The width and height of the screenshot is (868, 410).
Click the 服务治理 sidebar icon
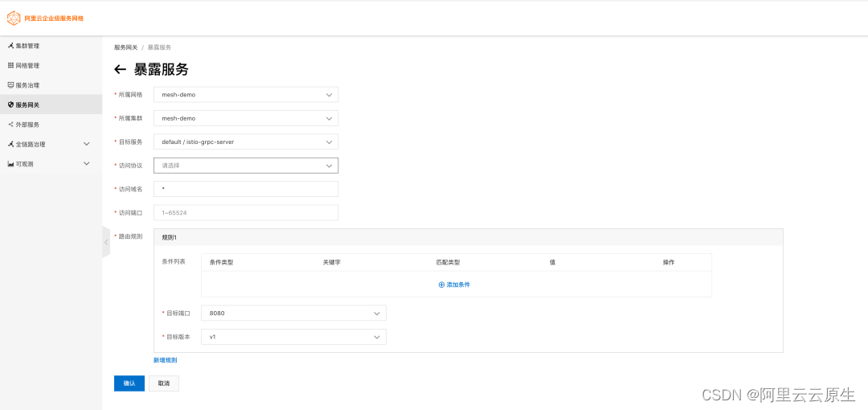click(x=10, y=85)
